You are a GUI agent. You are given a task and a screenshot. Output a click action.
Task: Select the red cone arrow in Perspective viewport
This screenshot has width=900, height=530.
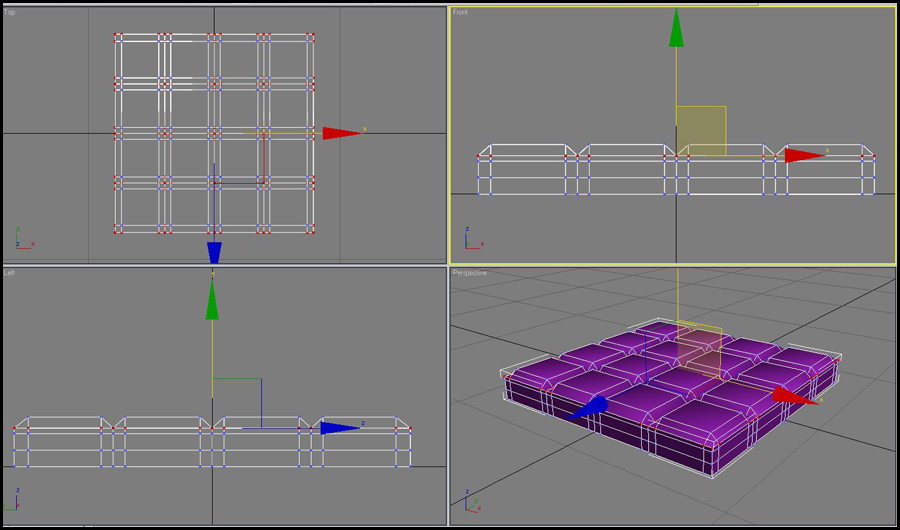point(795,396)
